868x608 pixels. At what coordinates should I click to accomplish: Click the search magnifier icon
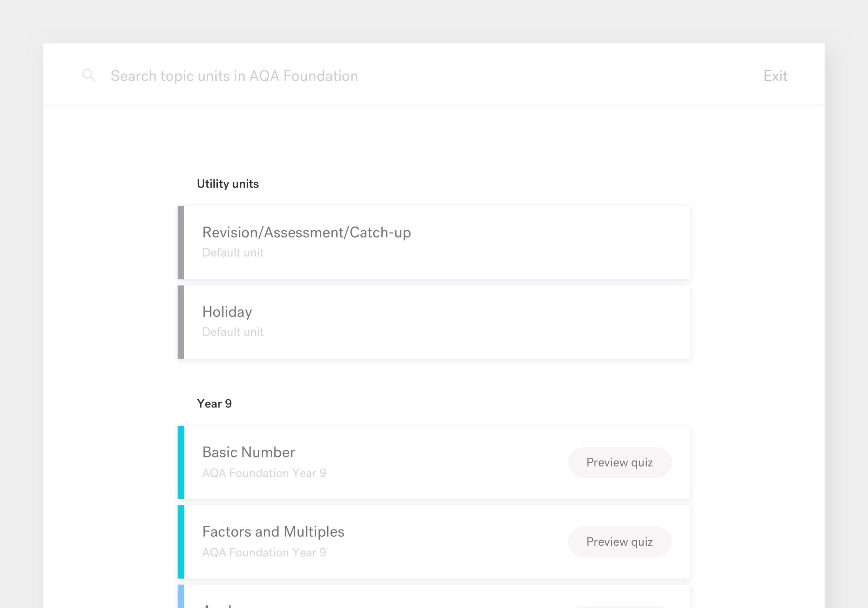point(89,75)
